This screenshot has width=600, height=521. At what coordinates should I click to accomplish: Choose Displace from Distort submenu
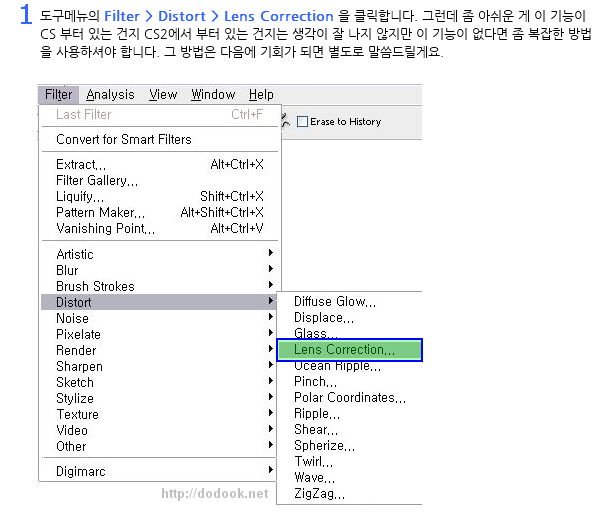(x=349, y=318)
